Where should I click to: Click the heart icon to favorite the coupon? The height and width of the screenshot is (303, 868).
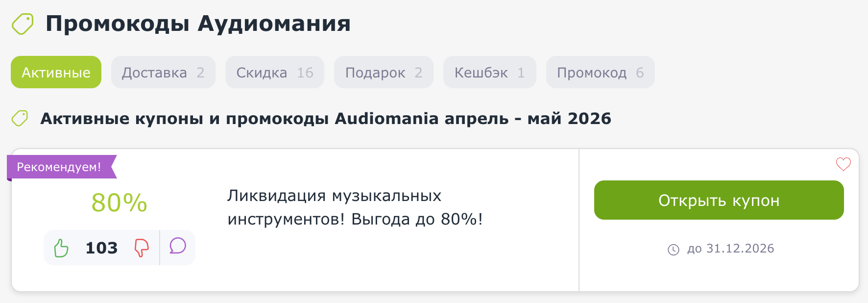pos(843,164)
